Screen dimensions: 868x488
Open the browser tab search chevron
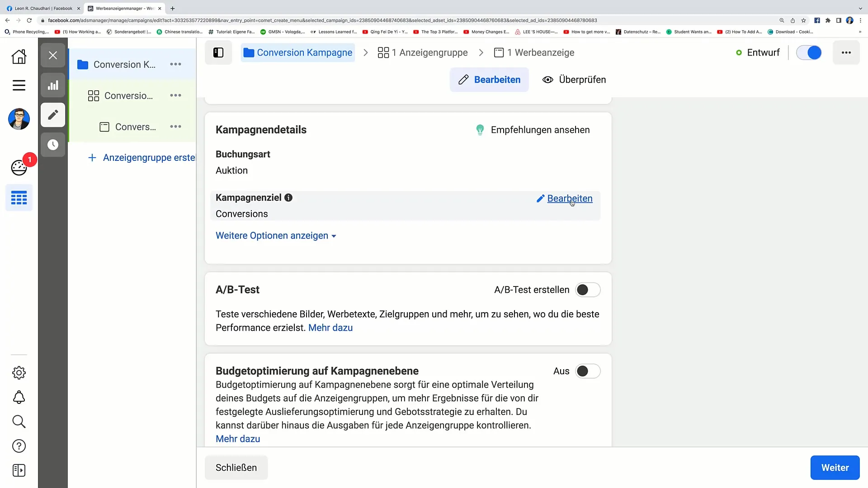860,8
